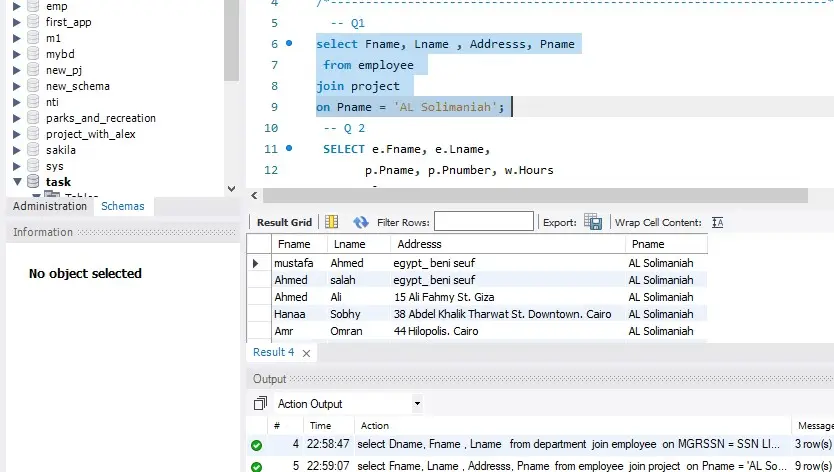The image size is (834, 472).
Task: Click the new_pj database icon
Action: click(33, 70)
